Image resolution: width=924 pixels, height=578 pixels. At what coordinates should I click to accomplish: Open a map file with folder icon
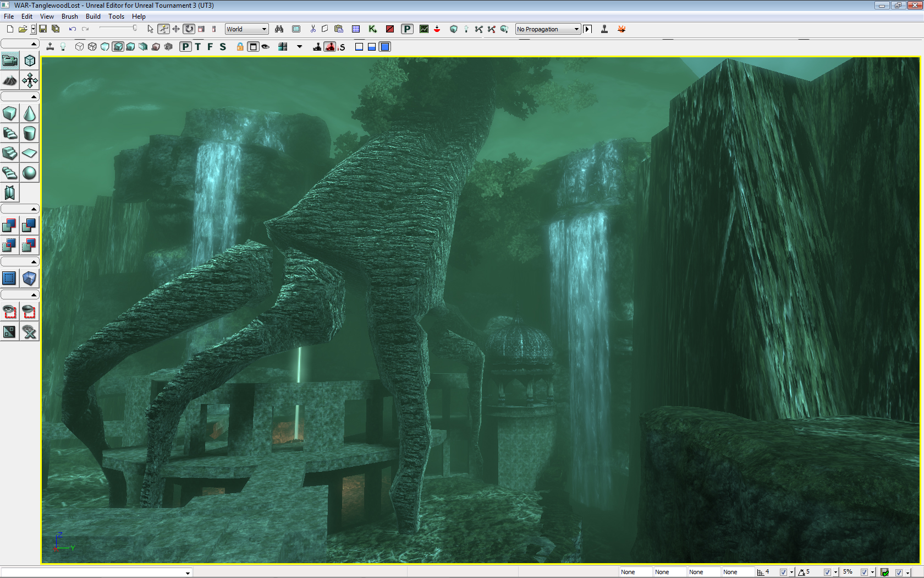(x=23, y=29)
